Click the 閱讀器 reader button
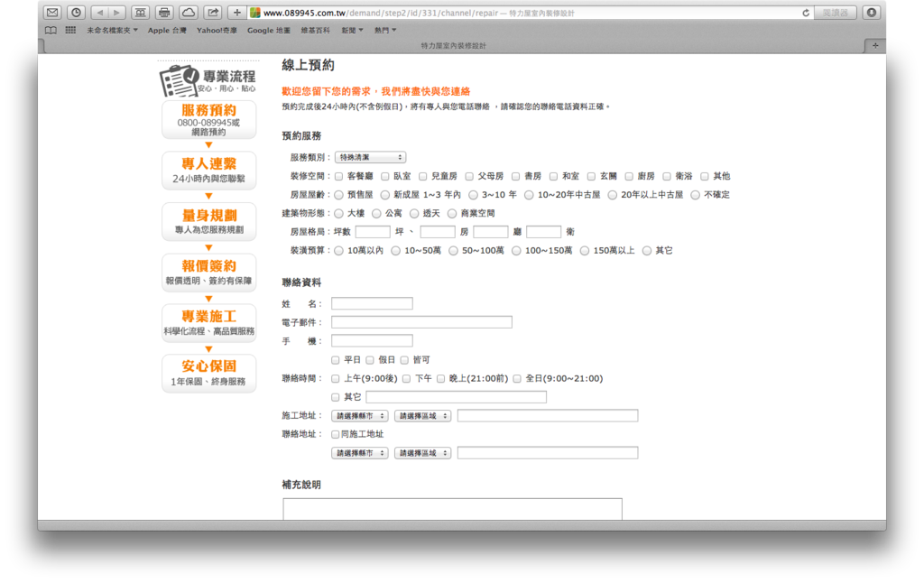 point(835,13)
